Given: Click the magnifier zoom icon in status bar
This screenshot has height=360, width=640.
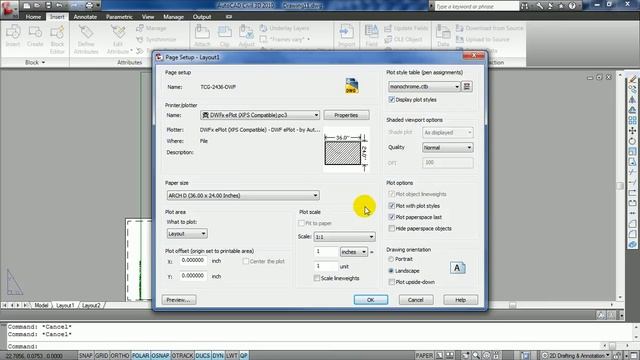Looking at the screenshot, I should tap(476, 356).
